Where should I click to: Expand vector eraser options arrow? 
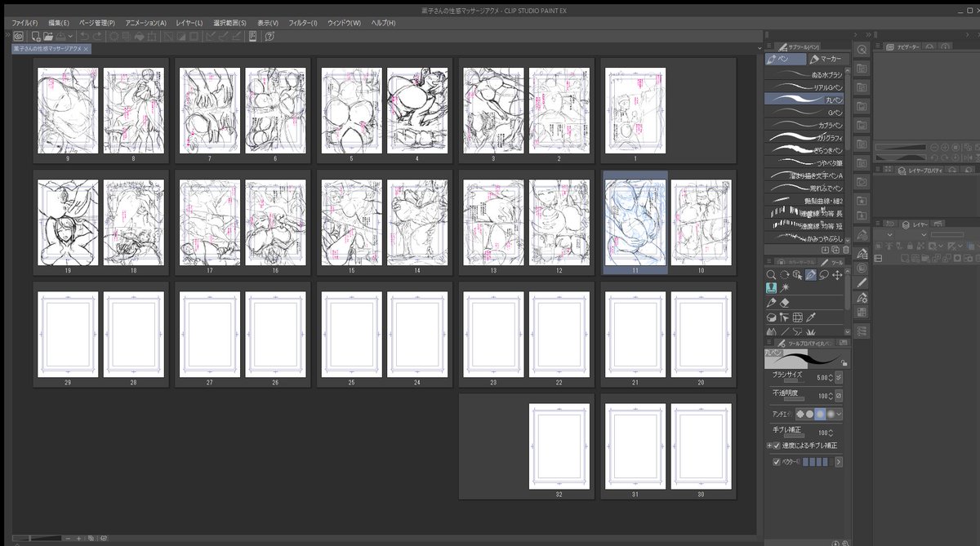[839, 461]
